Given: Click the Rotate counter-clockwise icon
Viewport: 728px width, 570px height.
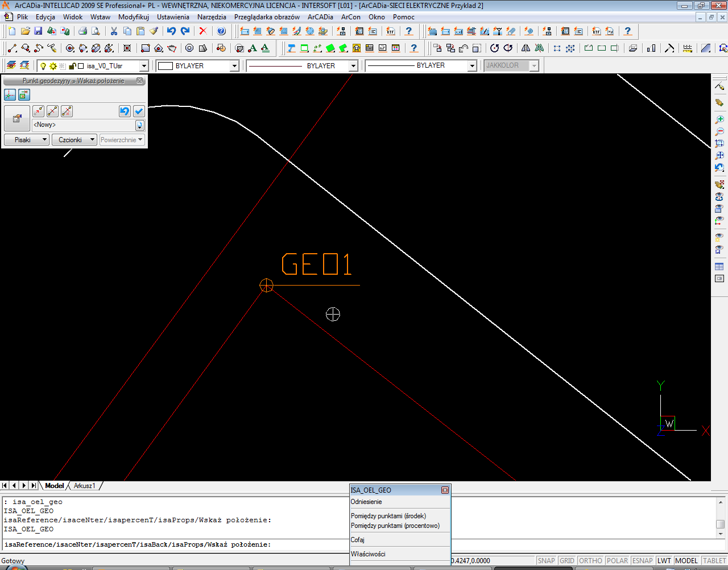Looking at the screenshot, I should (x=495, y=48).
